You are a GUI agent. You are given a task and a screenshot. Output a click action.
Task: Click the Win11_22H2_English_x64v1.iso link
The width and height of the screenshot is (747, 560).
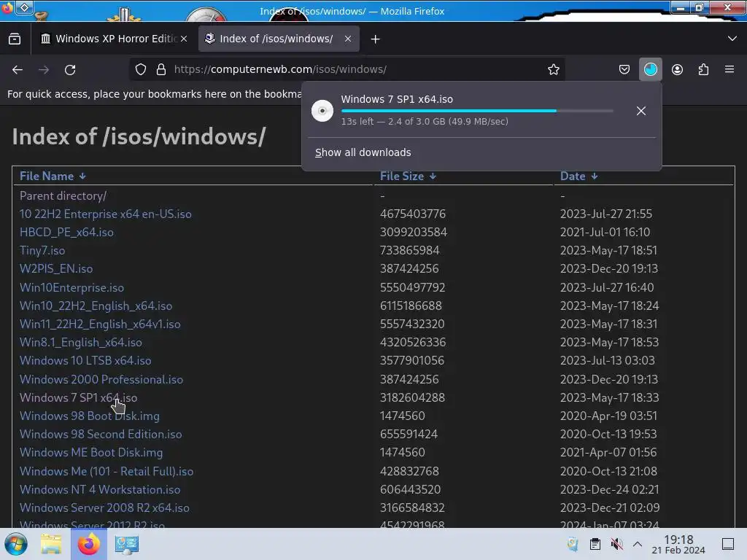(x=100, y=324)
